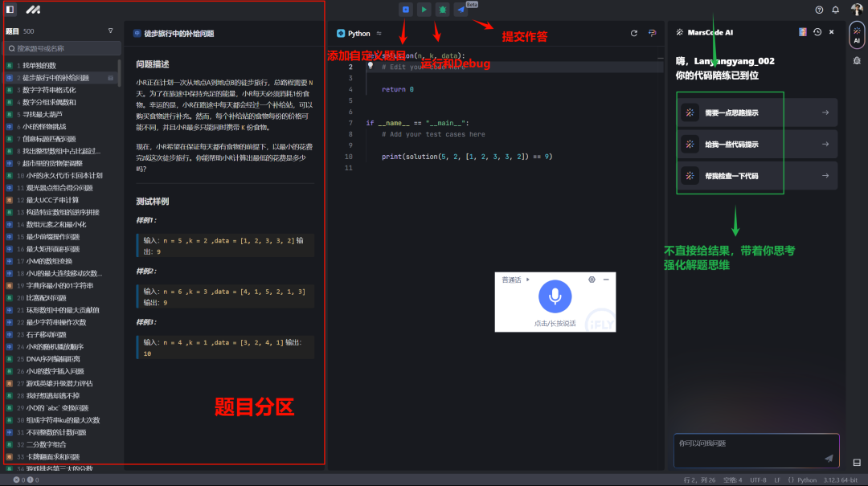Toggle the AI assistant button in right rail

tap(857, 35)
